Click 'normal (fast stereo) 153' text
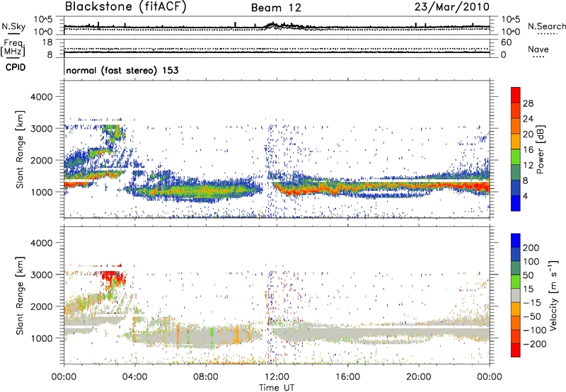Screen dimensions: 566x392 click(x=122, y=70)
